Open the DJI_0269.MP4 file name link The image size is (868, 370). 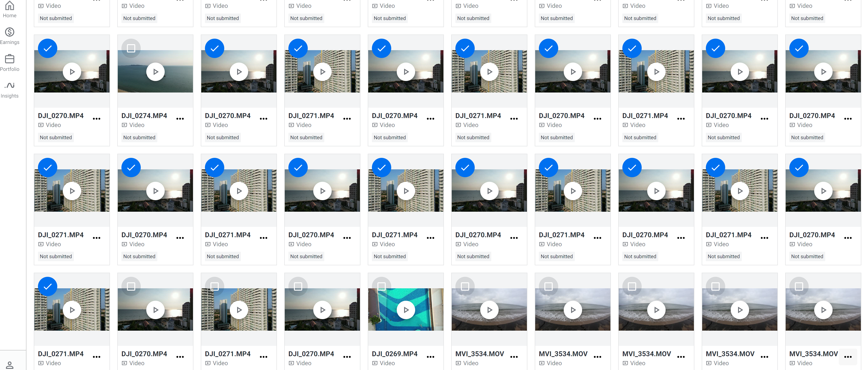click(395, 354)
